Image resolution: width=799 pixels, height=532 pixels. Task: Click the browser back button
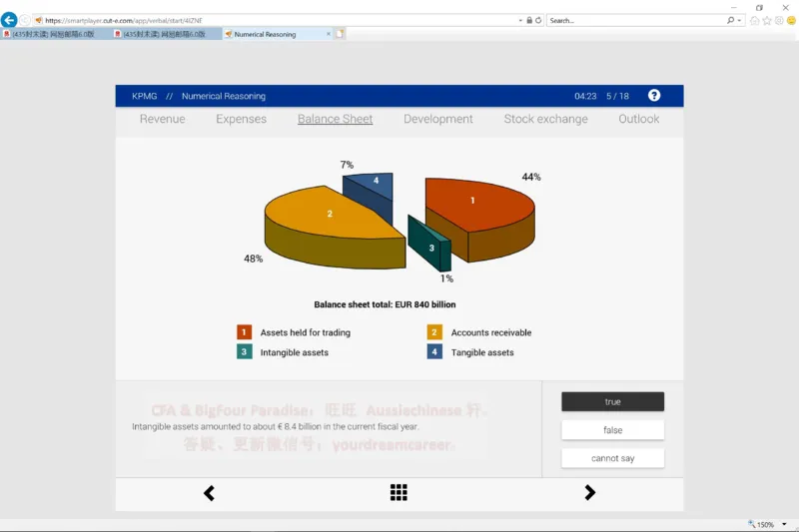10,20
